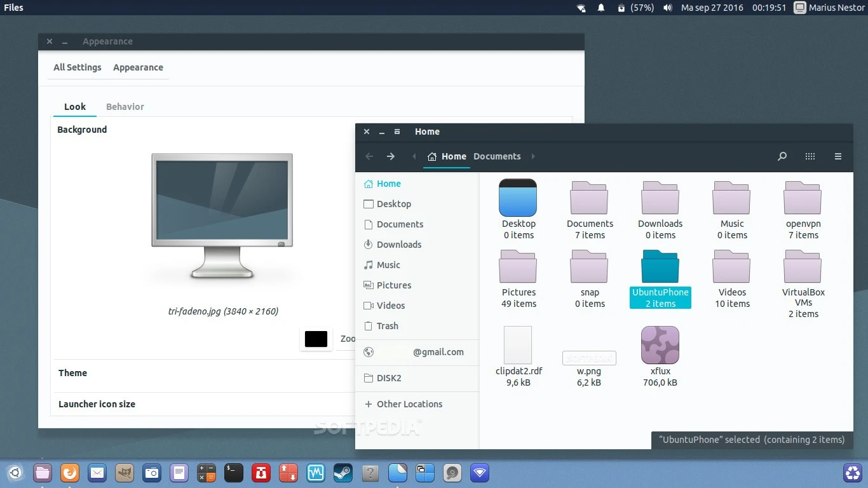Open the sound volume indicator

click(x=668, y=8)
